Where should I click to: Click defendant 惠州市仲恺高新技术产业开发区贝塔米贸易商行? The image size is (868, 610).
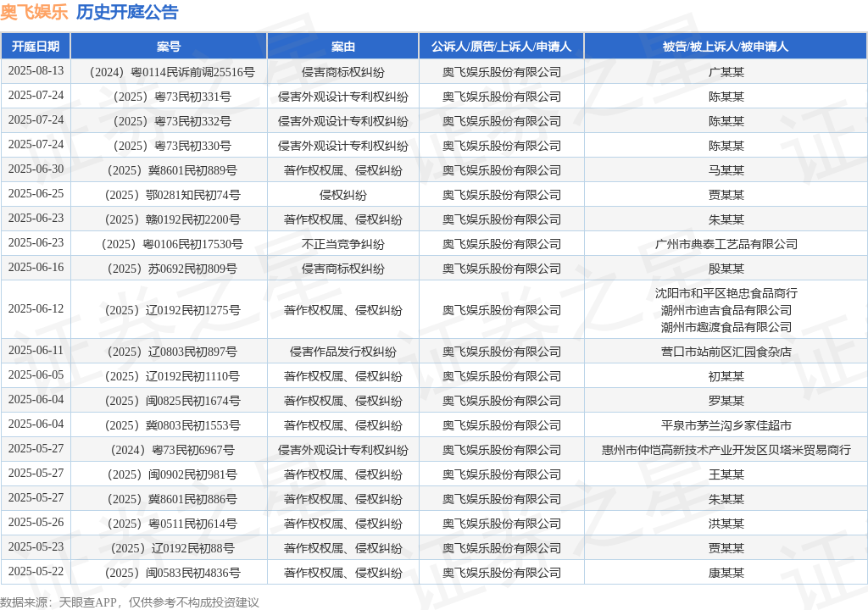coord(726,450)
